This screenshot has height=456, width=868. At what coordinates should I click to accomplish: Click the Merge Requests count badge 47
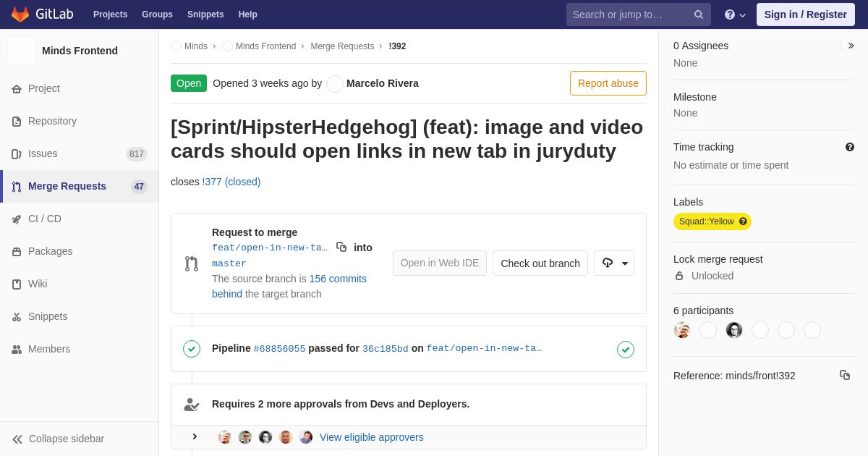139,187
